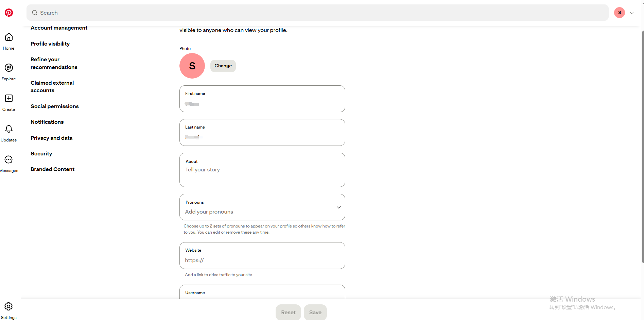Screen dimensions: 644x320
Task: Click the page vertical scrollbar
Action: tap(642, 146)
